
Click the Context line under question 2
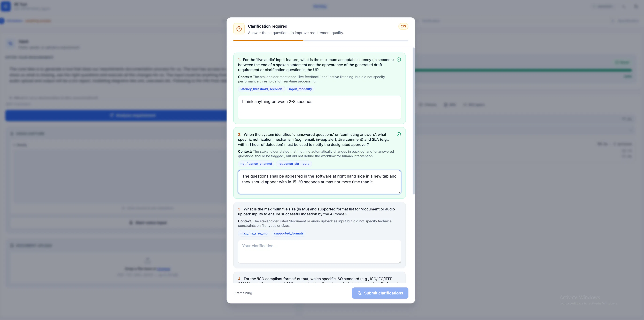316,154
